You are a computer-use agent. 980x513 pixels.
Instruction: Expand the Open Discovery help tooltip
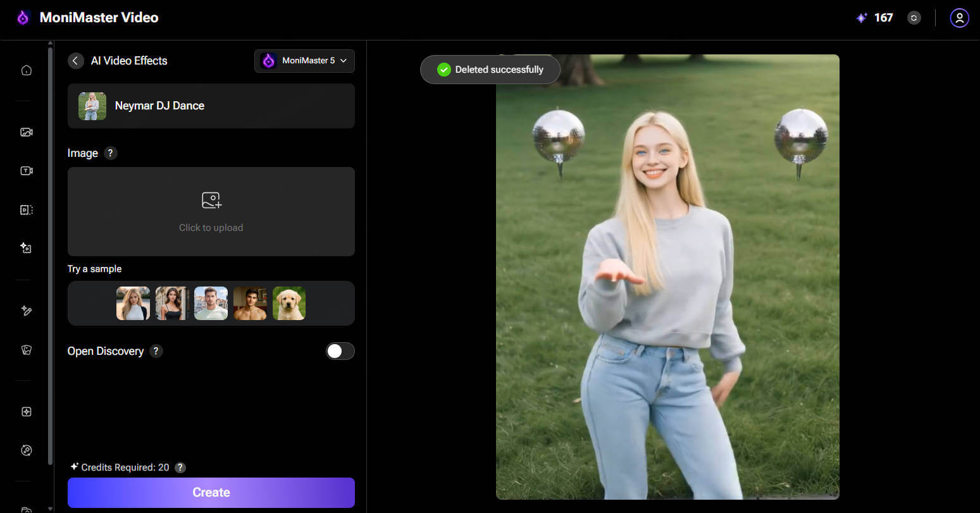(156, 351)
